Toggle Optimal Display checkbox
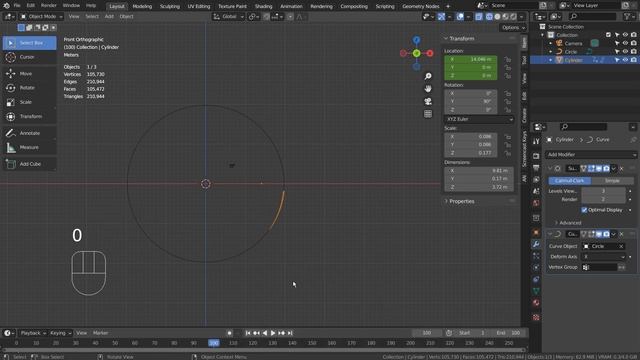This screenshot has width=640, height=360. pos(584,210)
